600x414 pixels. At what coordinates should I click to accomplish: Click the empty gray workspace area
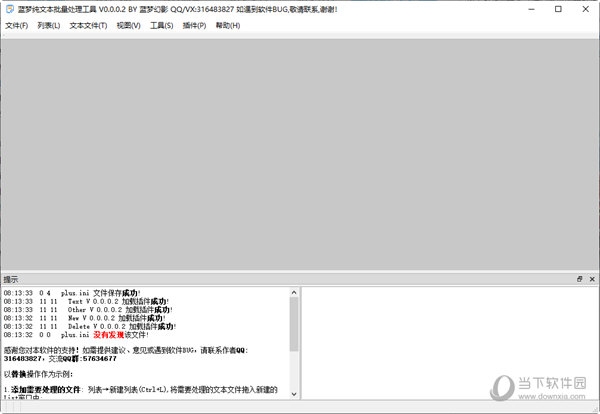pos(300,150)
